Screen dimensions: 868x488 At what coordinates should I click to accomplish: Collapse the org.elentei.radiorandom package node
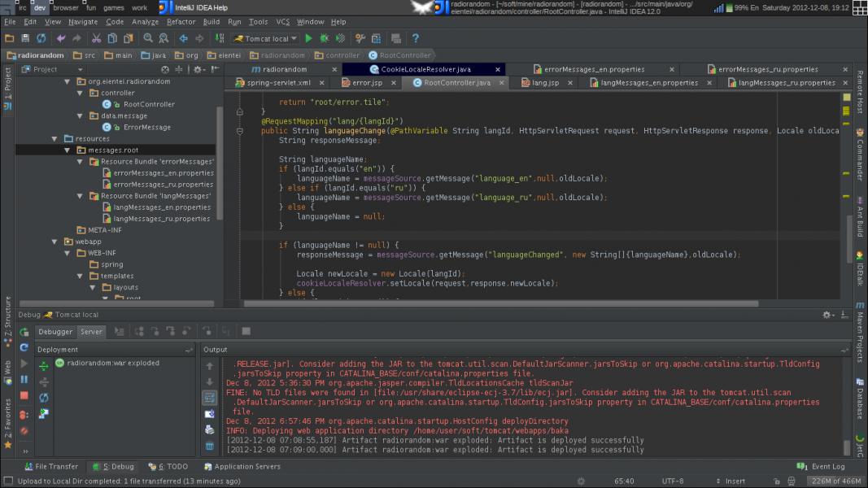pyautogui.click(x=67, y=81)
